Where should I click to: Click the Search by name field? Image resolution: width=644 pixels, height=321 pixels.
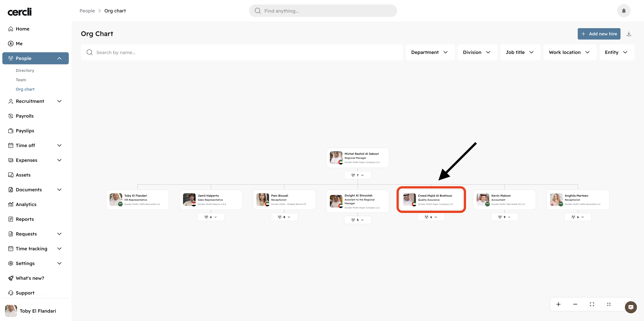(x=241, y=52)
